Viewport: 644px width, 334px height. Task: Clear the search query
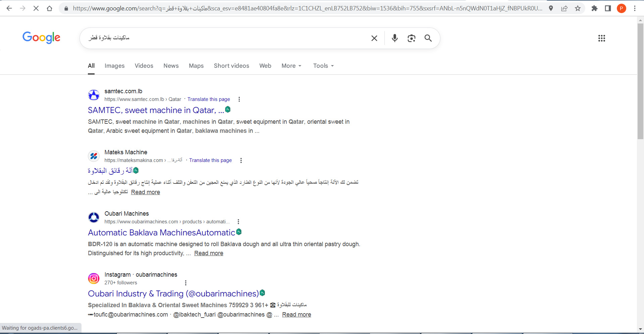click(x=374, y=38)
